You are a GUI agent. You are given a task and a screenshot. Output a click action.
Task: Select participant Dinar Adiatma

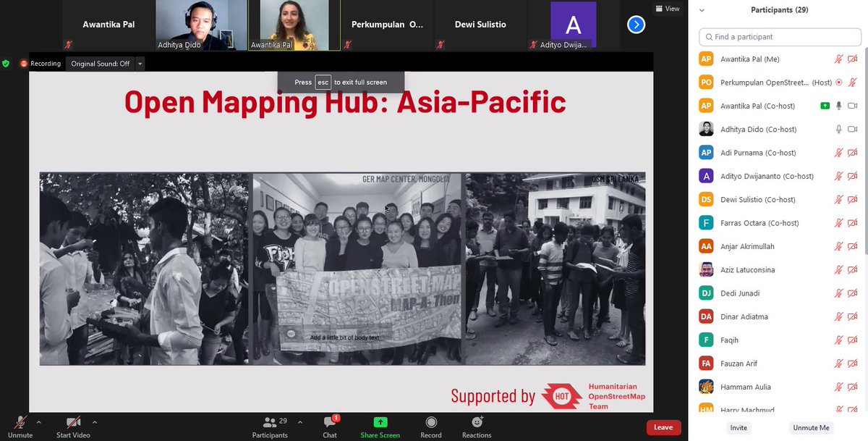[778, 316]
